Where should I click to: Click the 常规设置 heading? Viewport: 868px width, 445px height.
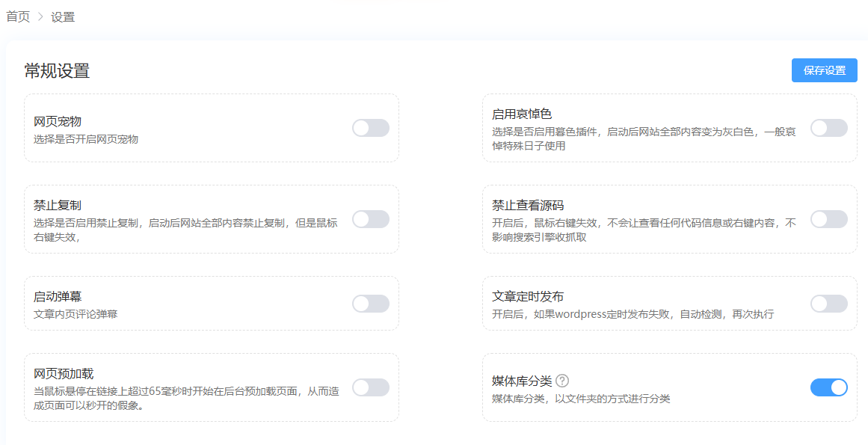(x=57, y=71)
